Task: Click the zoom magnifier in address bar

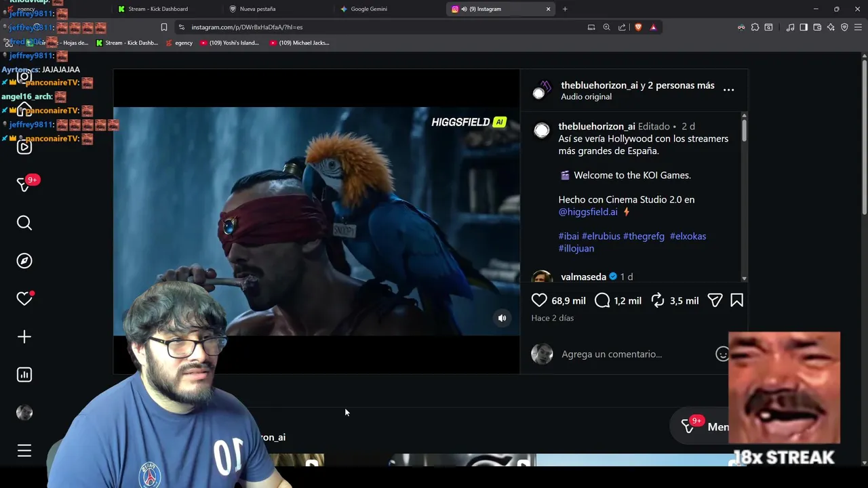Action: tap(606, 27)
